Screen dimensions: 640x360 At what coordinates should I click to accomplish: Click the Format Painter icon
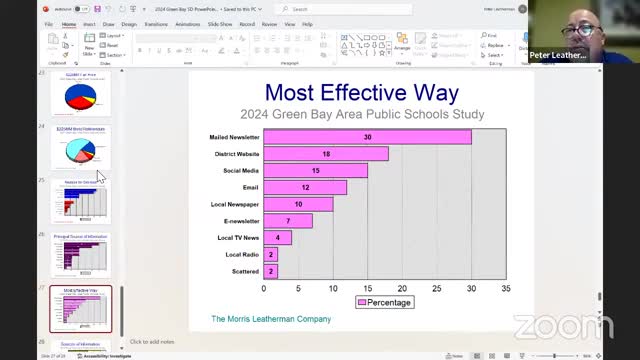pos(65,55)
